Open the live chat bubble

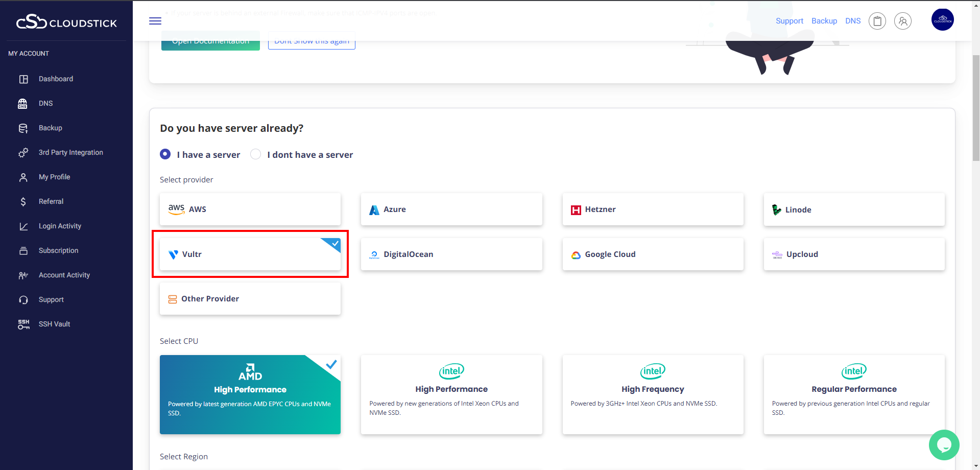click(x=944, y=445)
